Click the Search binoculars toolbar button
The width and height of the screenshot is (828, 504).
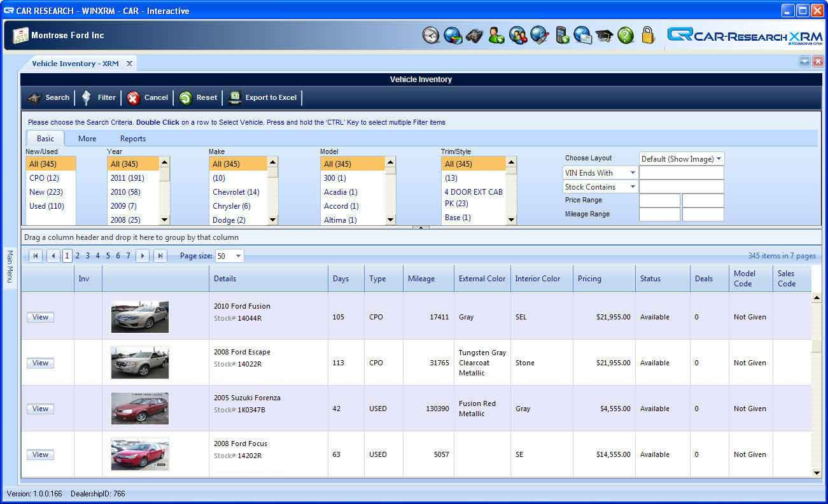click(x=49, y=97)
